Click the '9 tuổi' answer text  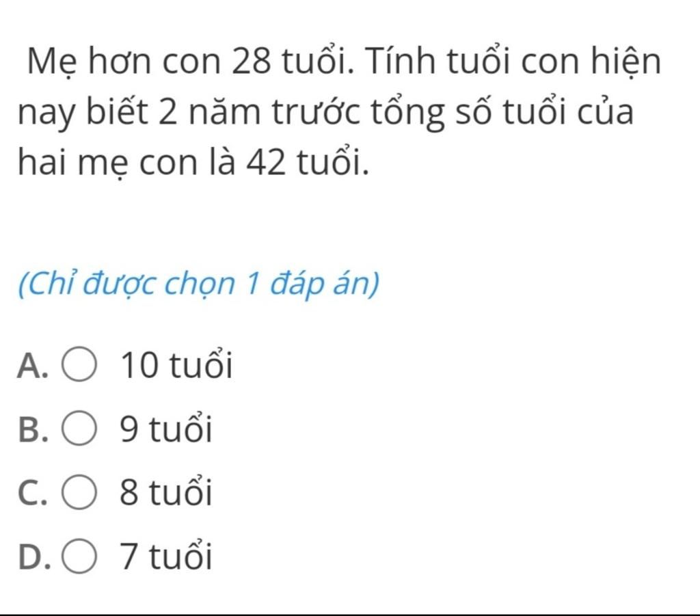coord(165,429)
